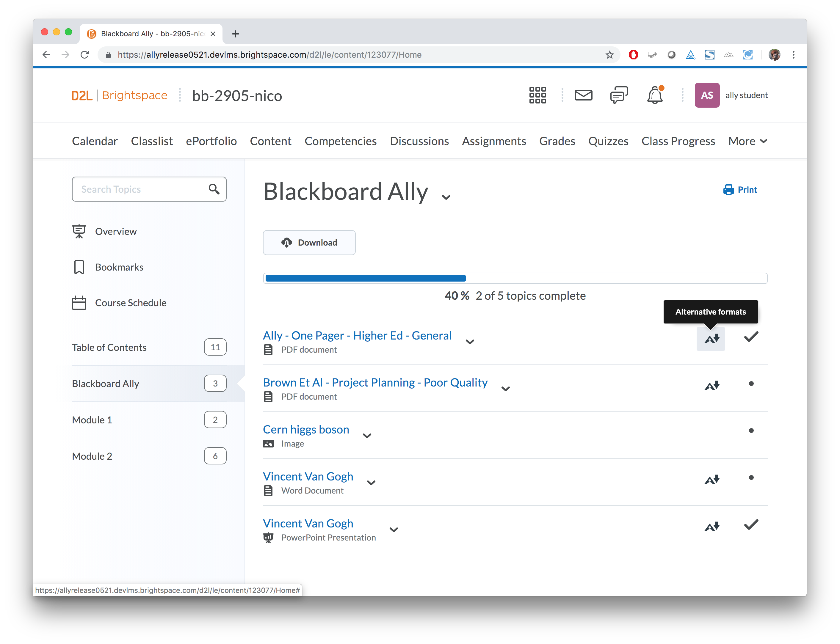Select Table of Contents in the sidebar
840x644 pixels.
(x=149, y=347)
